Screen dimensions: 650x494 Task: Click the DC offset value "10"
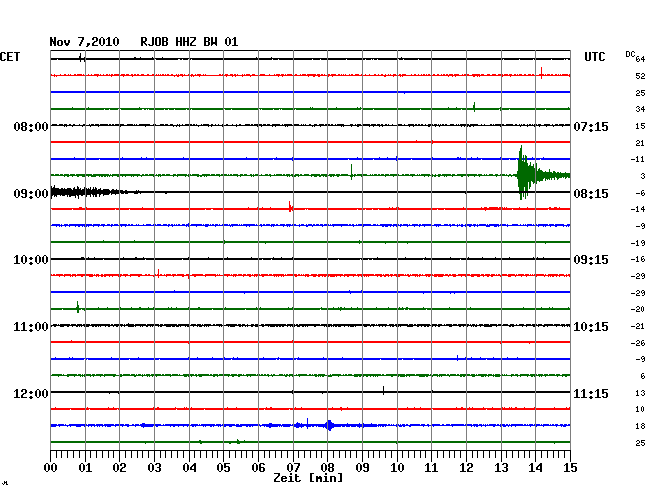pos(640,409)
